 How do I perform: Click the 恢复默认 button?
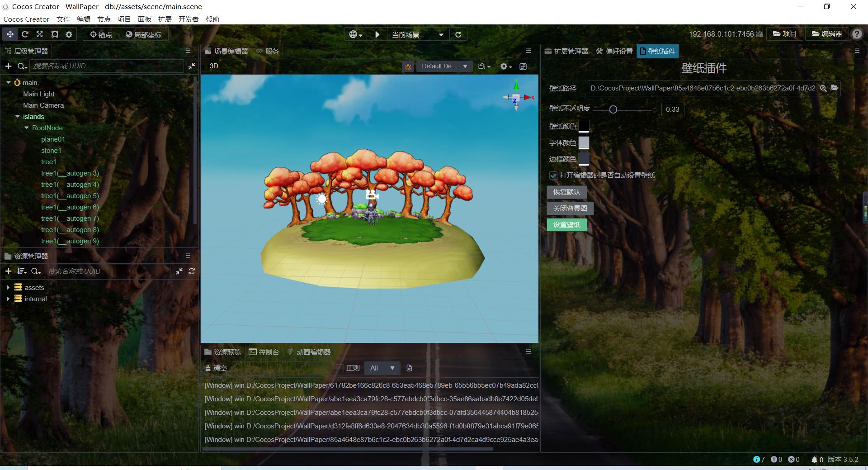point(566,192)
